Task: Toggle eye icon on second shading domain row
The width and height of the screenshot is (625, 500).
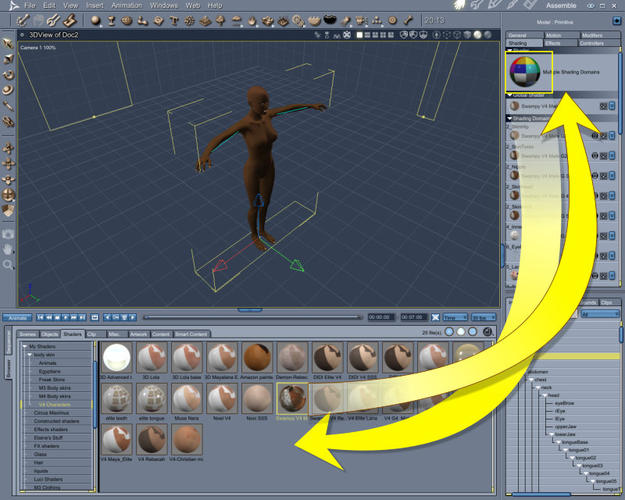Action: pos(595,156)
